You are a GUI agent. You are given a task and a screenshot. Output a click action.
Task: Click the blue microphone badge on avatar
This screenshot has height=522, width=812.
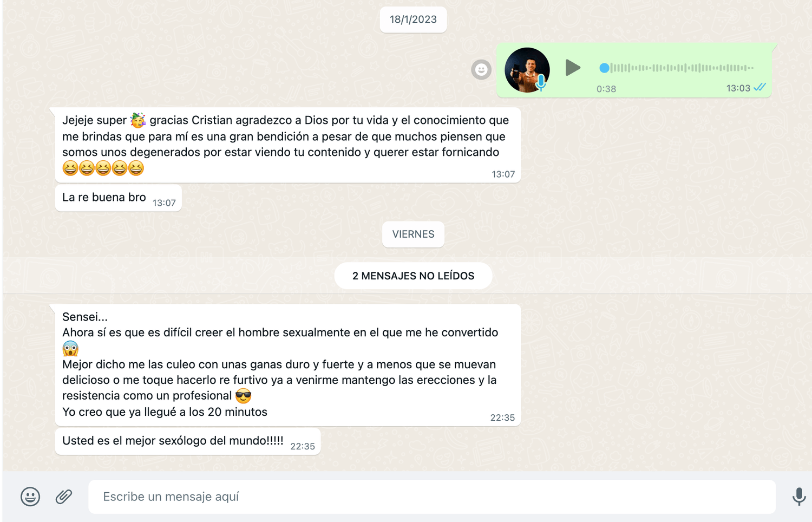point(541,82)
